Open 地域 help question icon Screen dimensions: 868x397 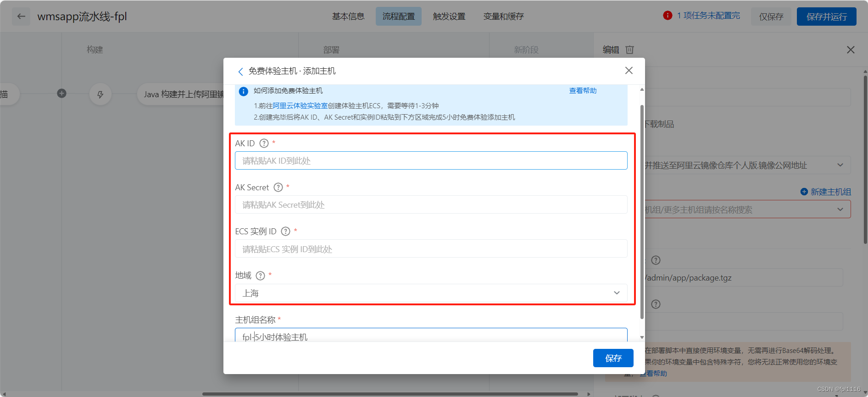(x=260, y=276)
